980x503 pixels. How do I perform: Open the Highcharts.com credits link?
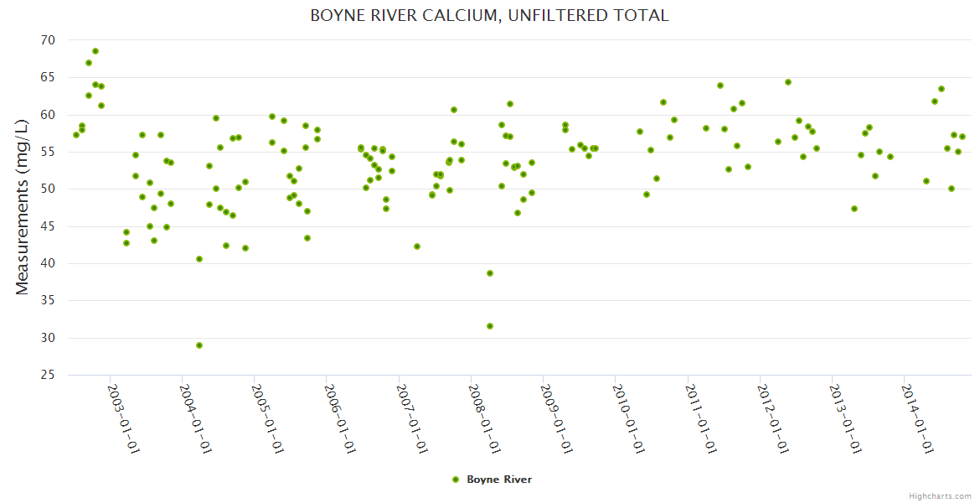coord(941,495)
